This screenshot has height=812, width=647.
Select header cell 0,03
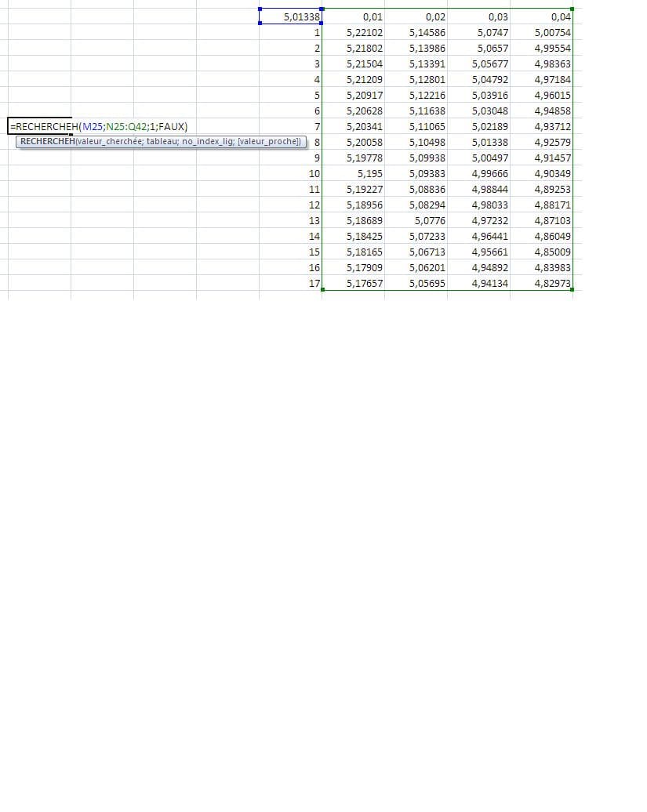[x=478, y=16]
